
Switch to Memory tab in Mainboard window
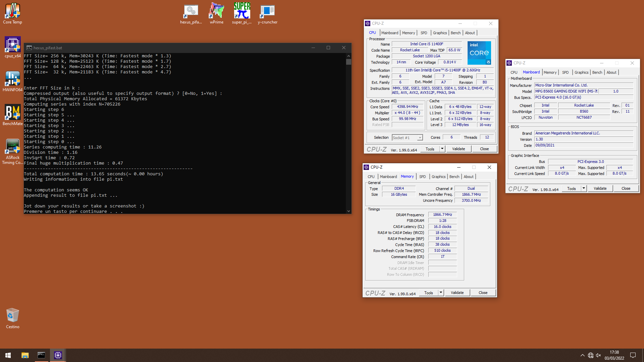[550, 72]
